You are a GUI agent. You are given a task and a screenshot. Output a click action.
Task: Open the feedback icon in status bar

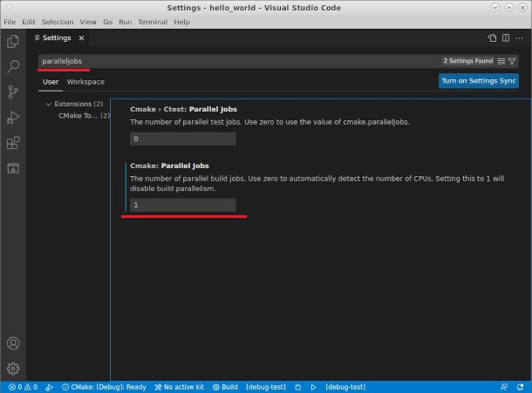504,387
